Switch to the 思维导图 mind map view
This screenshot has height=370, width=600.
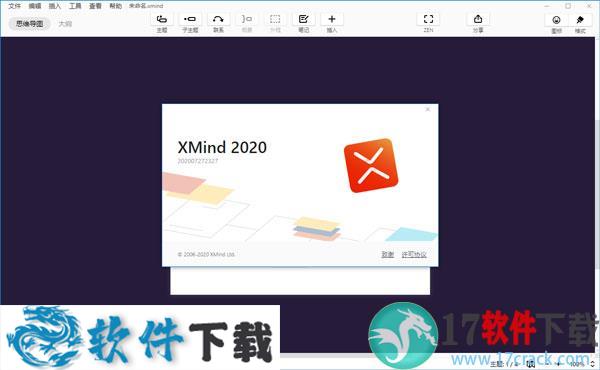[29, 24]
